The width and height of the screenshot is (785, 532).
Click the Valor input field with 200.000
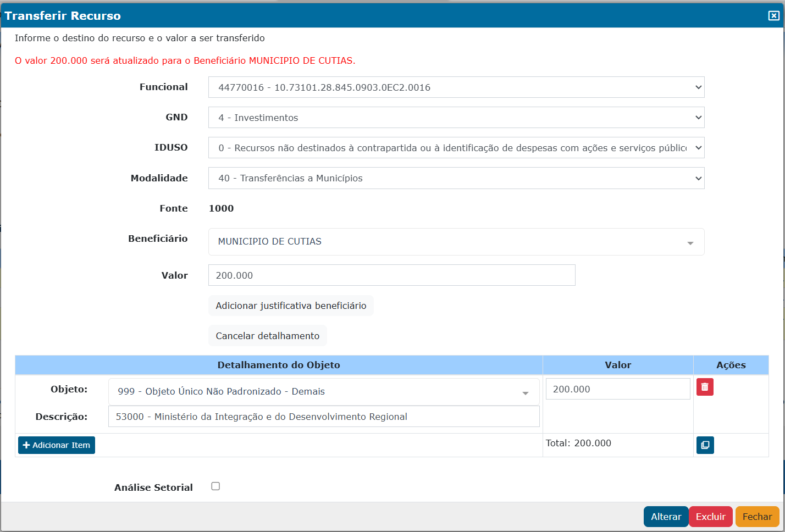pos(391,275)
